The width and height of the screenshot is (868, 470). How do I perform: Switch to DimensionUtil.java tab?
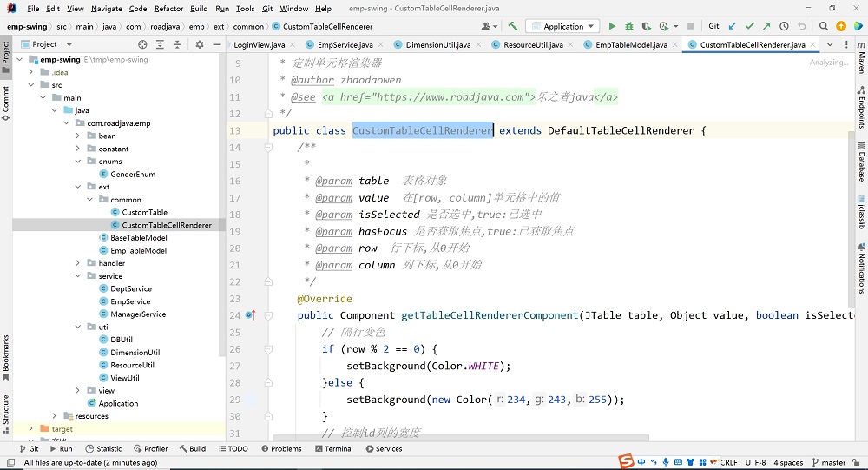coord(437,45)
